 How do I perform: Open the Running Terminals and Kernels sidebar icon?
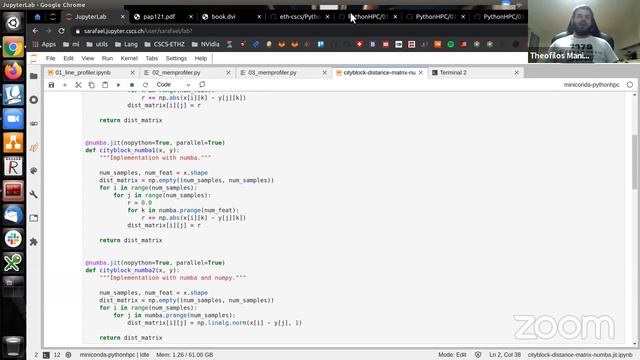[34, 100]
